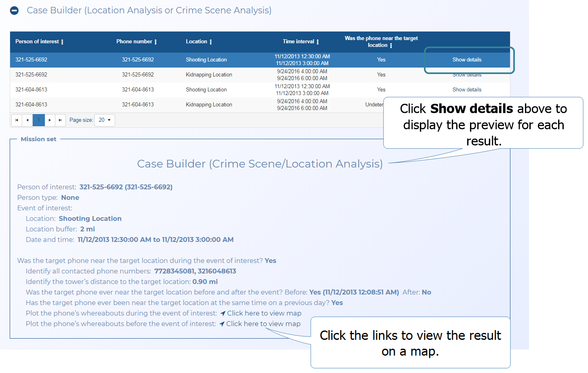588x373 pixels.
Task: View map of whereabouts during event
Action: point(264,314)
